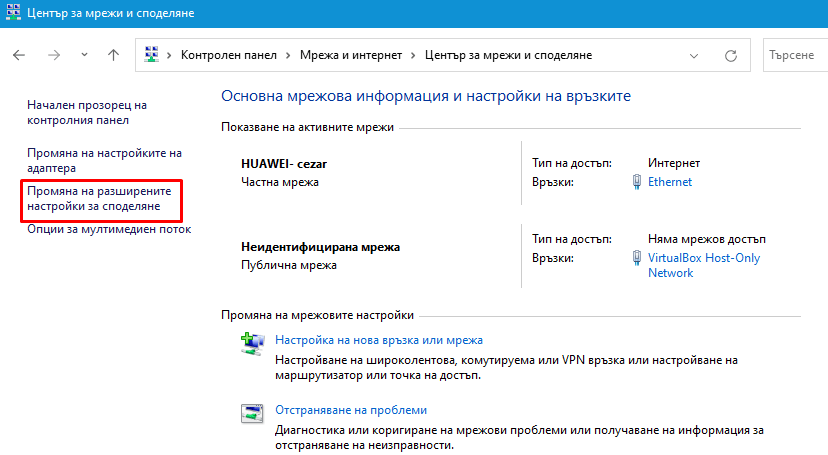828x455 pixels.
Task: Click the Forward navigation arrow
Action: coord(54,55)
